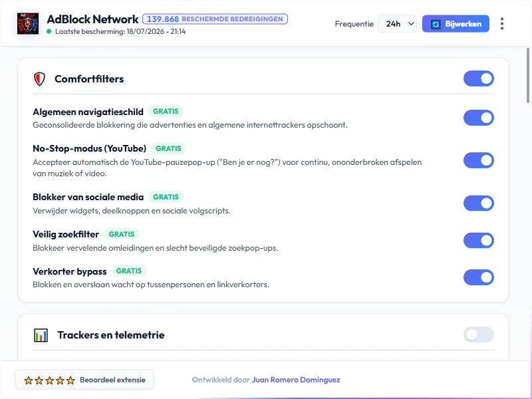Click the green status dot by Laatste bescherming
532x399 pixels.
pyautogui.click(x=49, y=31)
